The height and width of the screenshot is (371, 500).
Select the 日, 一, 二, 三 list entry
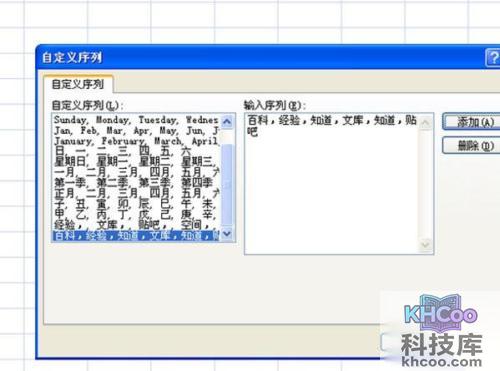(x=137, y=151)
